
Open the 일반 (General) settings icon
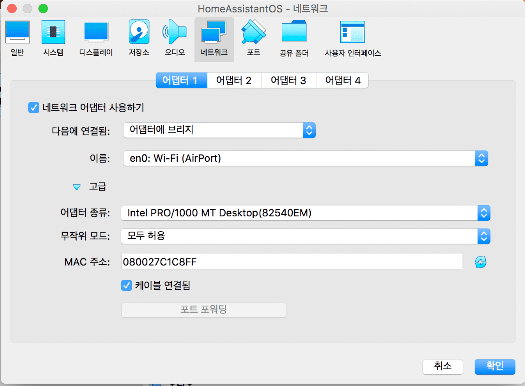(x=17, y=32)
